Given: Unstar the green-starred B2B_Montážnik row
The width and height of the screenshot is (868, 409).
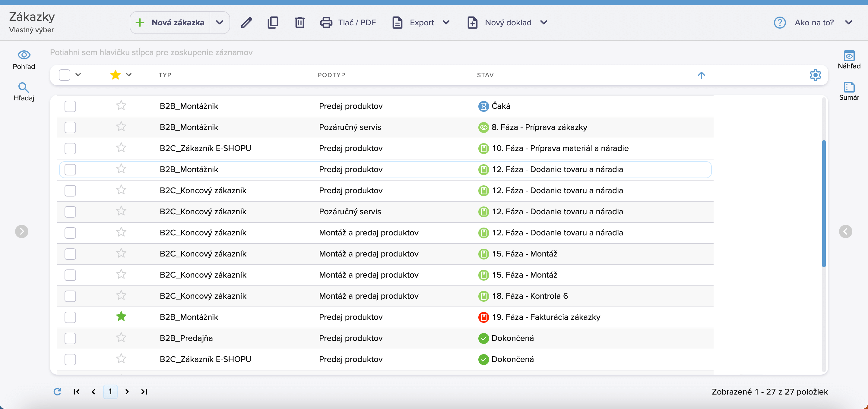Looking at the screenshot, I should (121, 316).
